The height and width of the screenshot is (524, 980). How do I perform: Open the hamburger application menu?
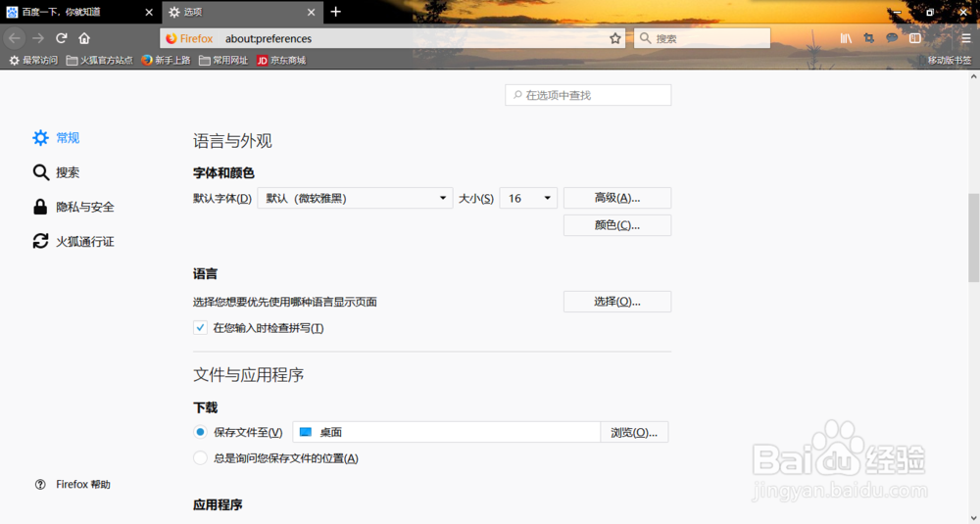966,38
